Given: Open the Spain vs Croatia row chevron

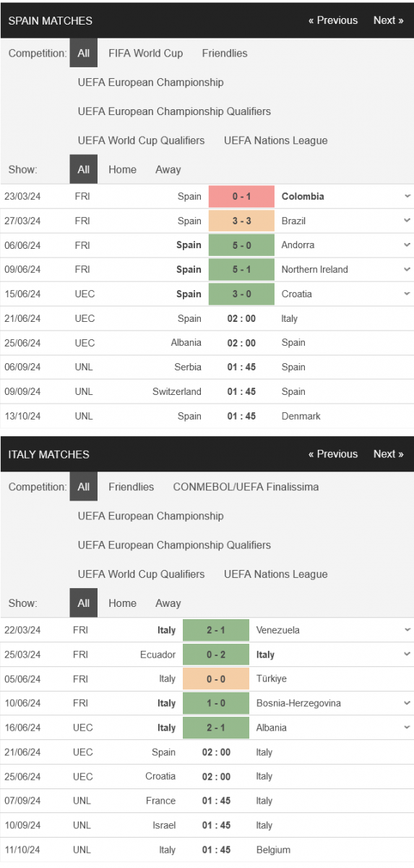Looking at the screenshot, I should [x=407, y=294].
